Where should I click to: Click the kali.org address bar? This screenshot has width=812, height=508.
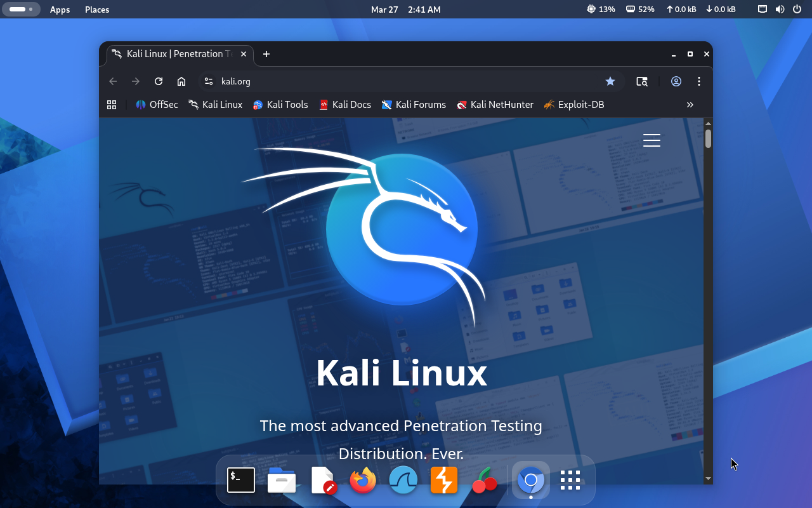click(x=406, y=81)
